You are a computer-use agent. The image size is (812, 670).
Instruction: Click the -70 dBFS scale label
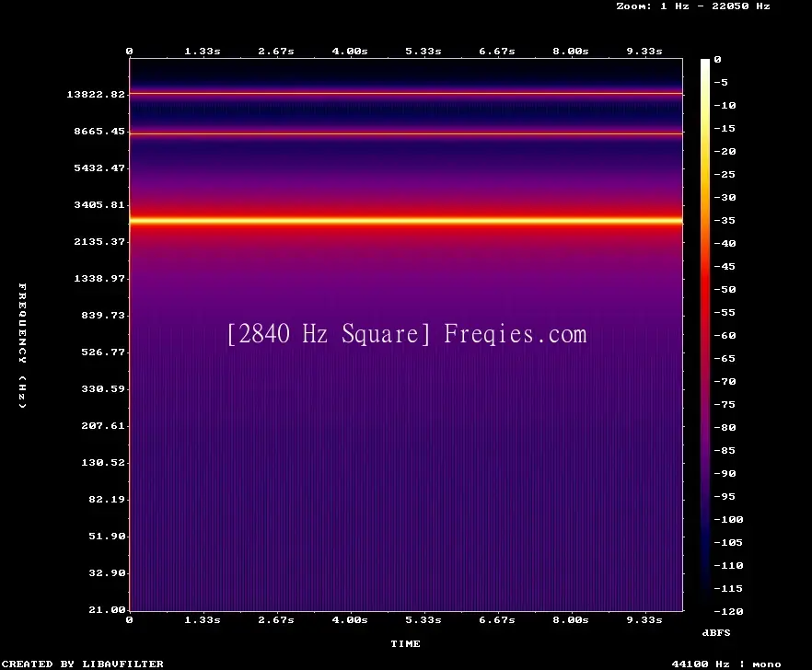pos(725,382)
